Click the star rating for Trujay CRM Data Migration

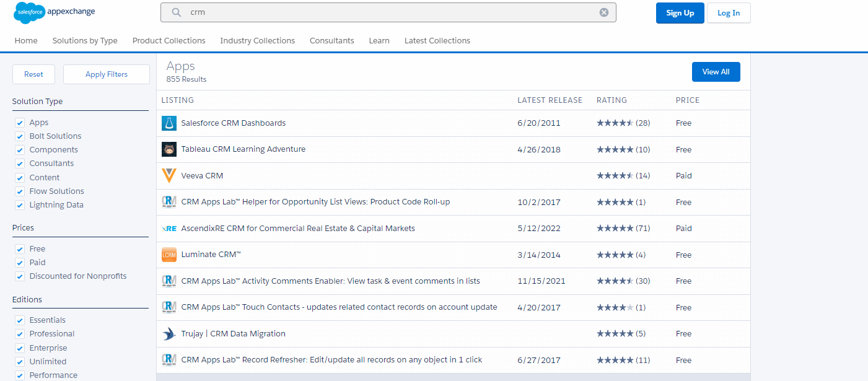coord(615,334)
